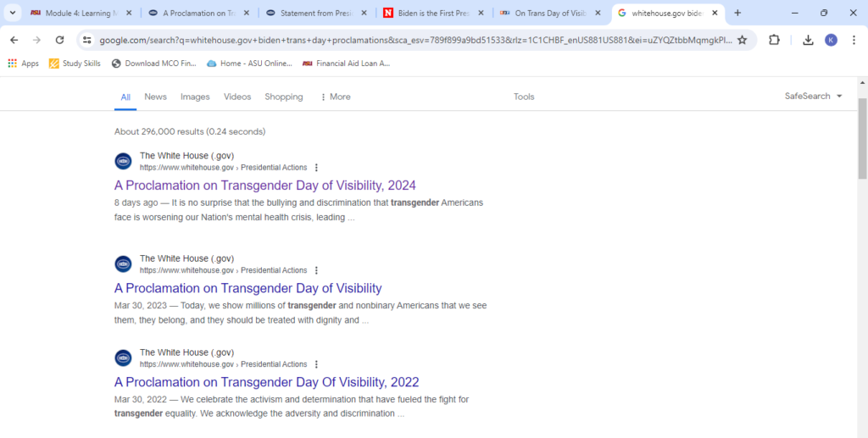868x438 pixels.
Task: View site information icon in address bar
Action: click(x=86, y=40)
